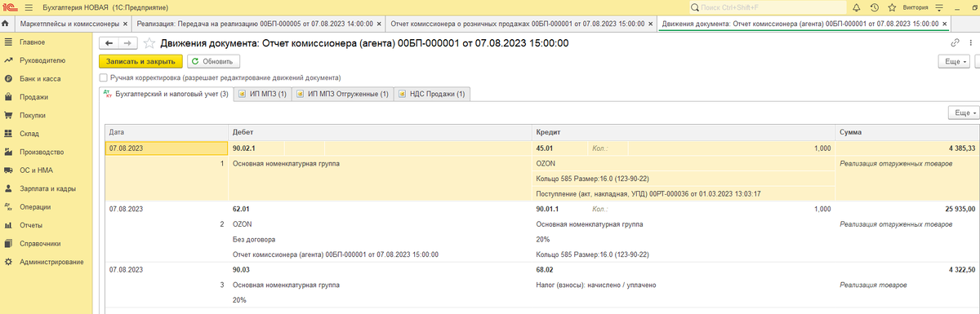Switch to ИП МПЗ (1) tab
Viewport: 980px width, 314px height.
click(x=262, y=95)
